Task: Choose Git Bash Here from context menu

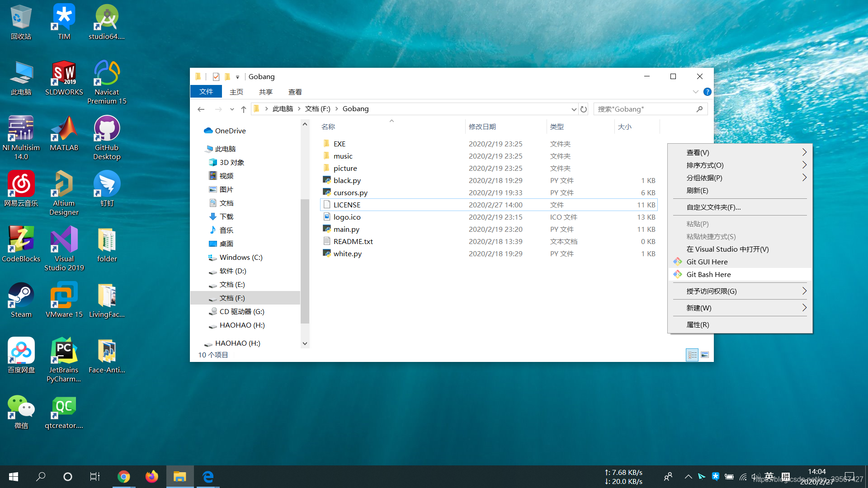Action: [x=740, y=274]
